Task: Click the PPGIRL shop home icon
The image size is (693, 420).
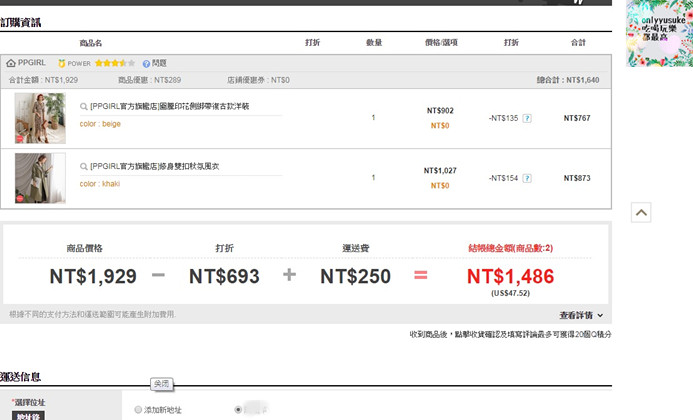Action: point(11,63)
